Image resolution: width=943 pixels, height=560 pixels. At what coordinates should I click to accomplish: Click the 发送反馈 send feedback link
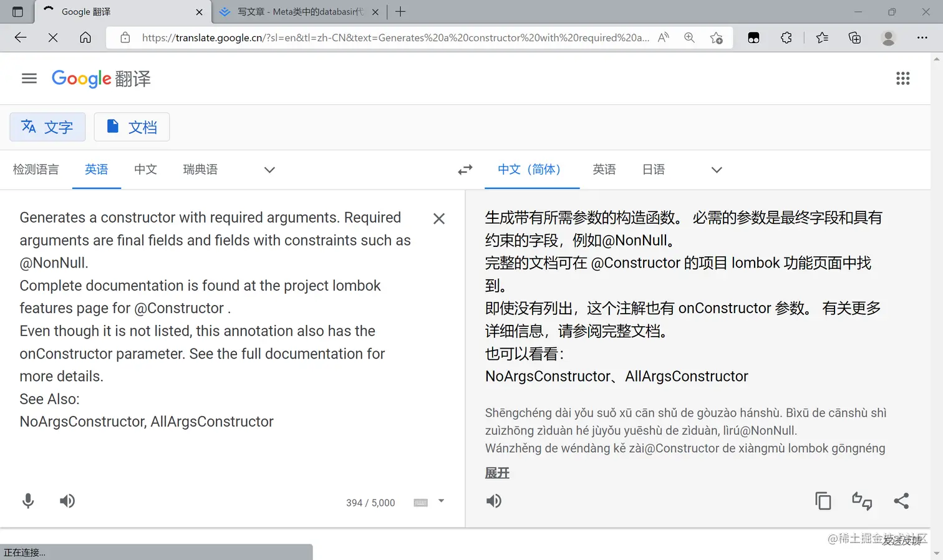pos(902,541)
